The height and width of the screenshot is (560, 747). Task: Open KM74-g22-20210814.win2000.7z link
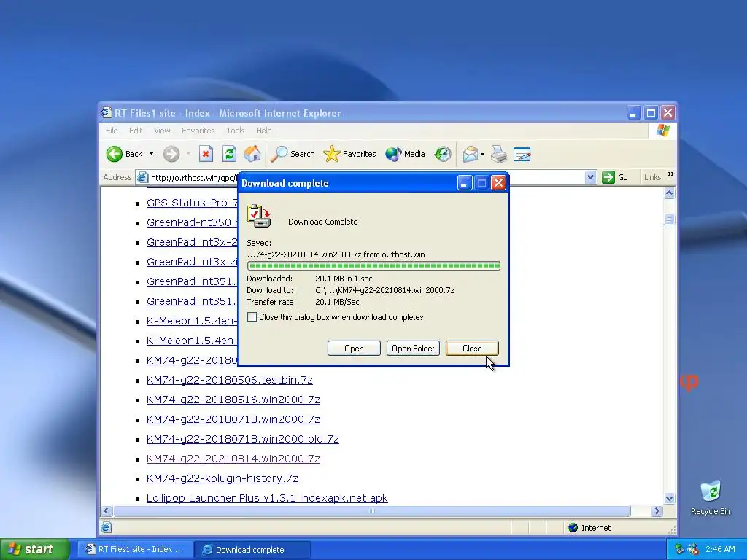[233, 459]
